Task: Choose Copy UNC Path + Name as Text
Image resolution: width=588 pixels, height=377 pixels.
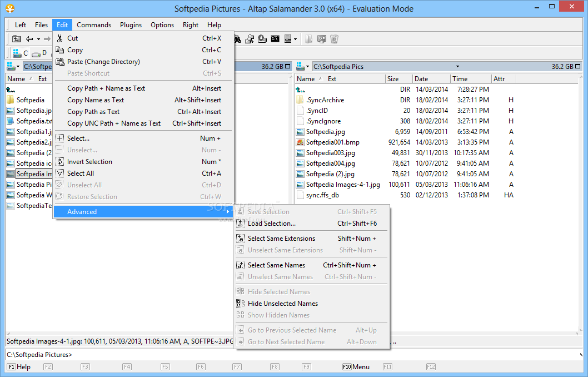Action: tap(144, 123)
